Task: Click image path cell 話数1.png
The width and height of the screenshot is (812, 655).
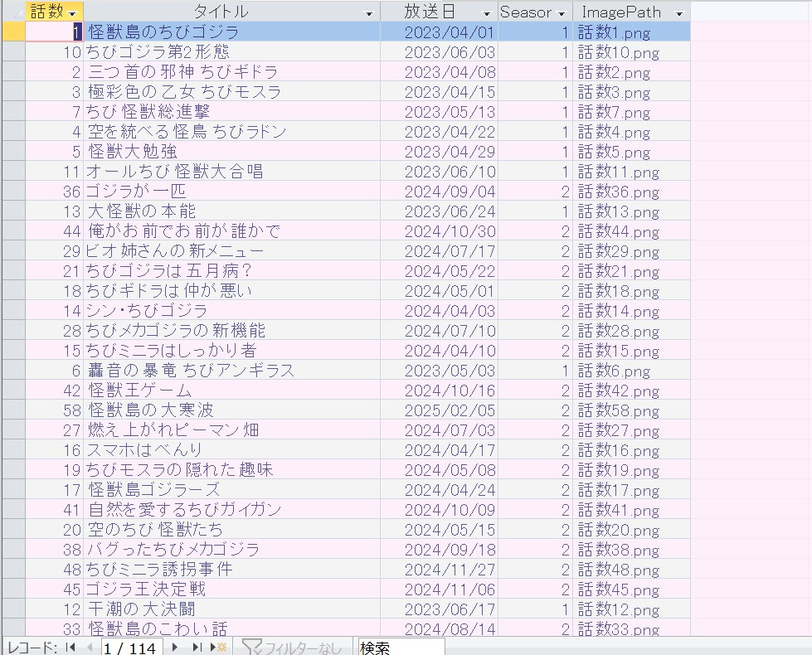Action: pyautogui.click(x=631, y=32)
